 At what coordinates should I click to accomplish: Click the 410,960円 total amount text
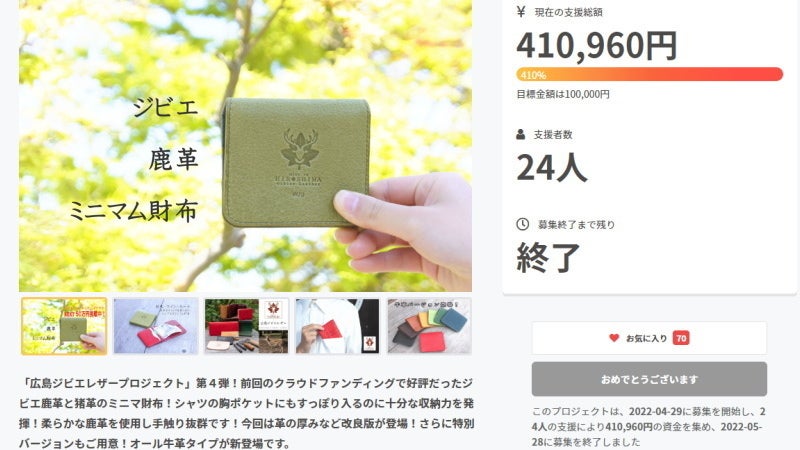tap(596, 45)
